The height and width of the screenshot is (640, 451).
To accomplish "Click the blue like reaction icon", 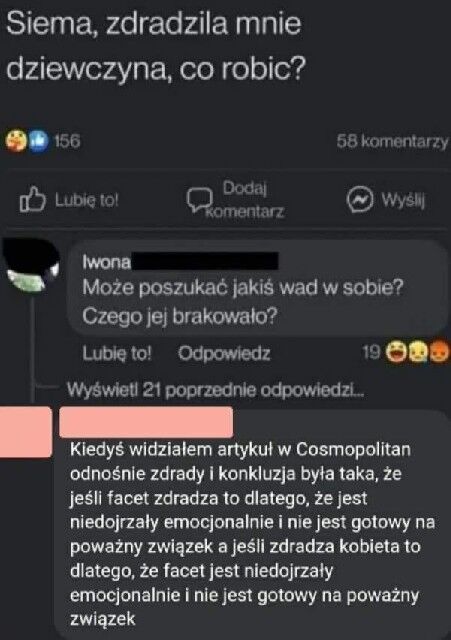I will tap(38, 141).
